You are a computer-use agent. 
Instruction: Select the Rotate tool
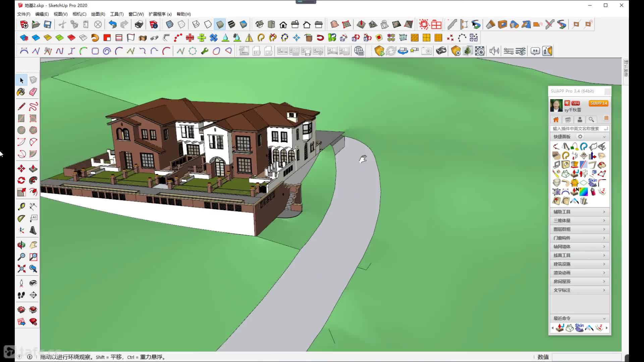tap(21, 180)
